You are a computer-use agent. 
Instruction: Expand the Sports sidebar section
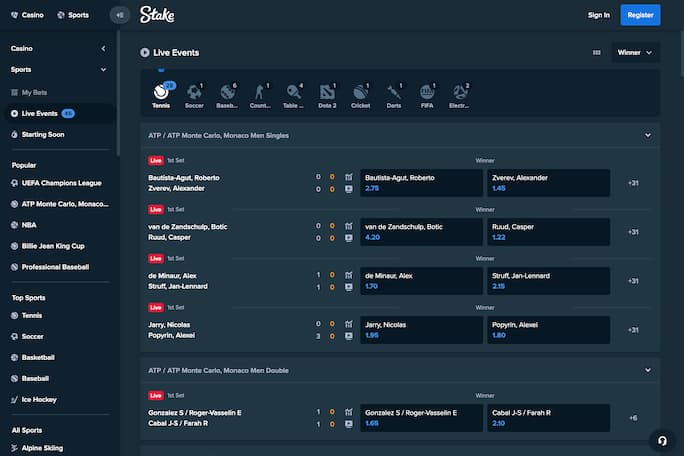pos(103,70)
